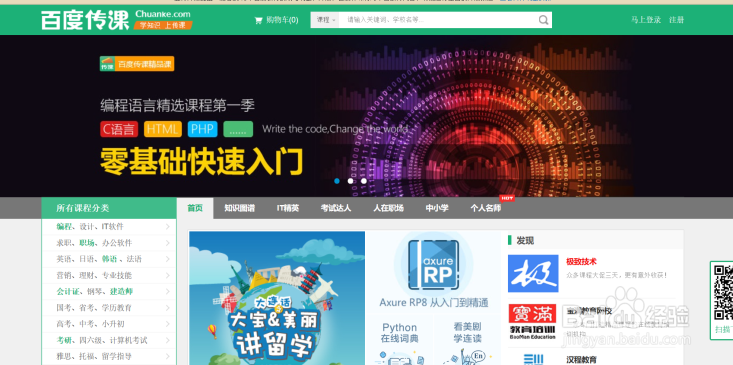Click the 百度传课 logo

point(85,20)
